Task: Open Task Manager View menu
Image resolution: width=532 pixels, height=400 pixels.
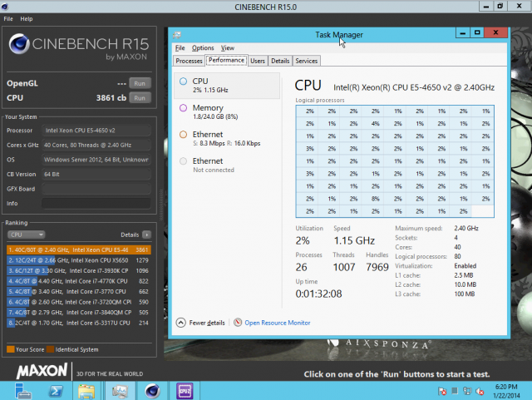Action: coord(228,48)
